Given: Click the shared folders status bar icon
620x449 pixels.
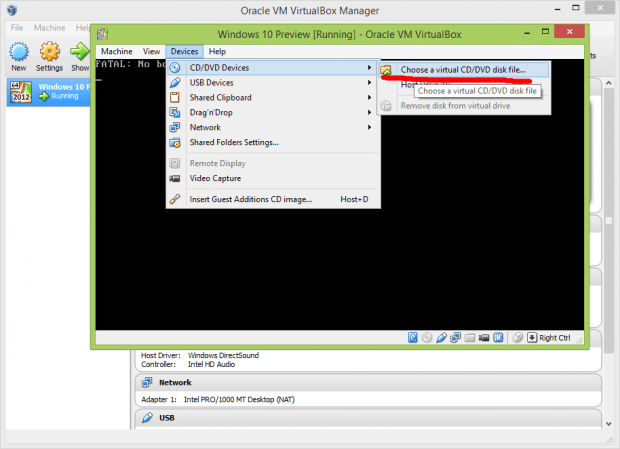Looking at the screenshot, I should (470, 338).
